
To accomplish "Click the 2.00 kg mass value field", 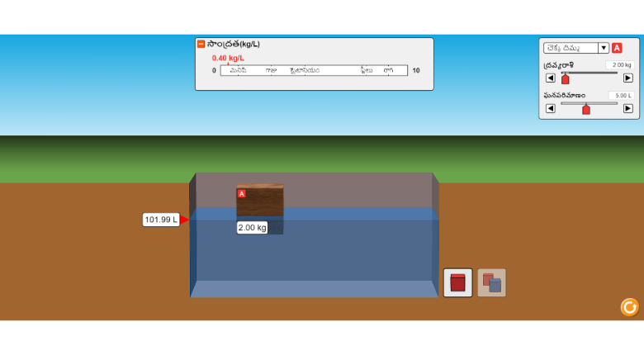I will 619,65.
